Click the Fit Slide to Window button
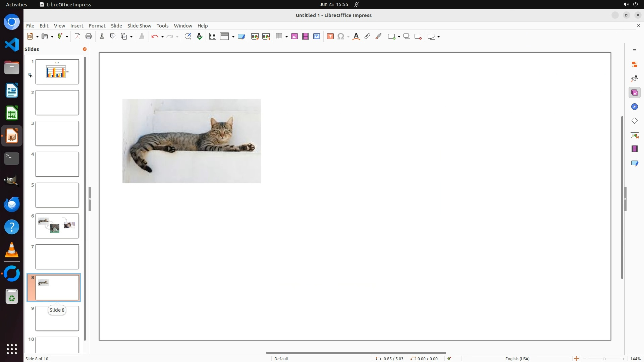Screen dimensions: 644x362 point(576,359)
